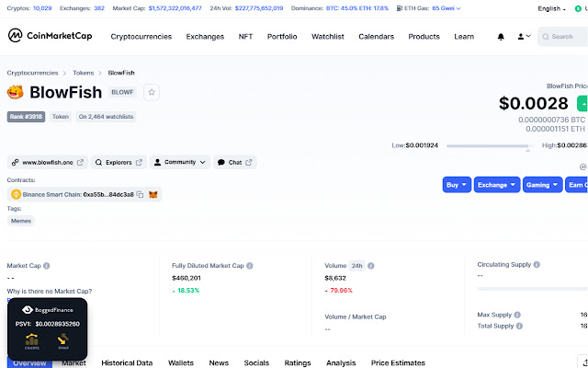Expand the Exchange dropdown button
This screenshot has width=588, height=368.
(497, 185)
